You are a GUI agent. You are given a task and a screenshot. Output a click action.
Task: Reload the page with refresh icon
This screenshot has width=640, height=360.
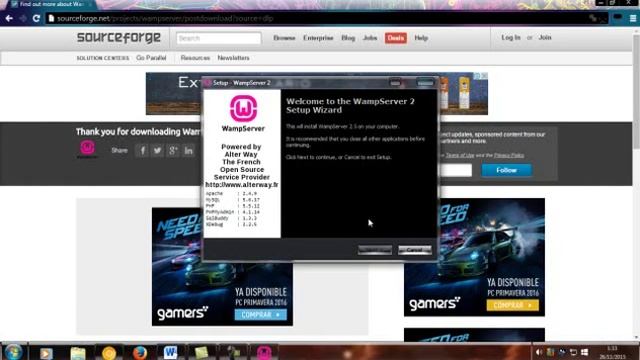coord(36,18)
